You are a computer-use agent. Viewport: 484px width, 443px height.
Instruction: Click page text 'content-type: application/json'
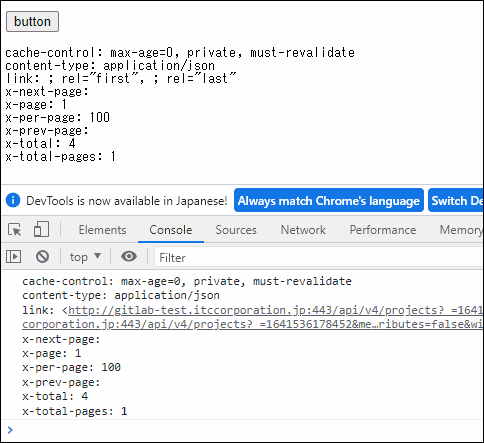[x=110, y=66]
